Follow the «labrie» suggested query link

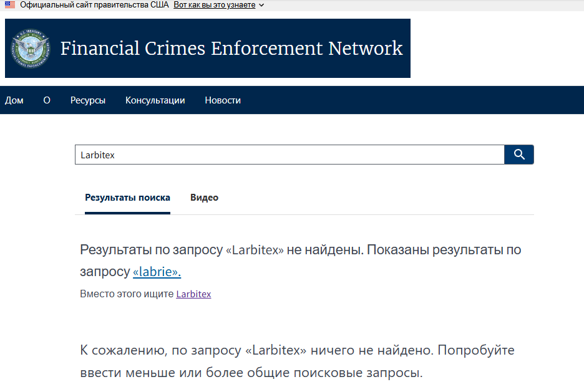[157, 272]
